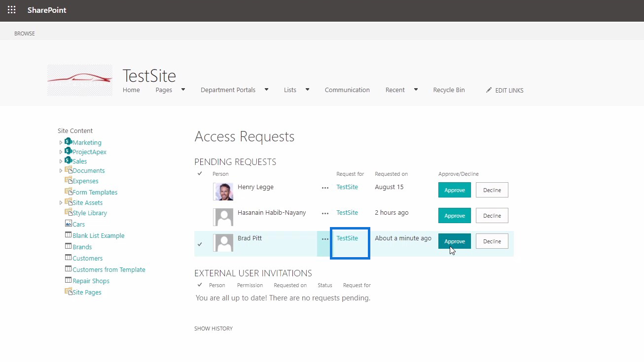The height and width of the screenshot is (362, 644).
Task: Open TestSite link in Brad Pitt's row
Action: pos(347,238)
